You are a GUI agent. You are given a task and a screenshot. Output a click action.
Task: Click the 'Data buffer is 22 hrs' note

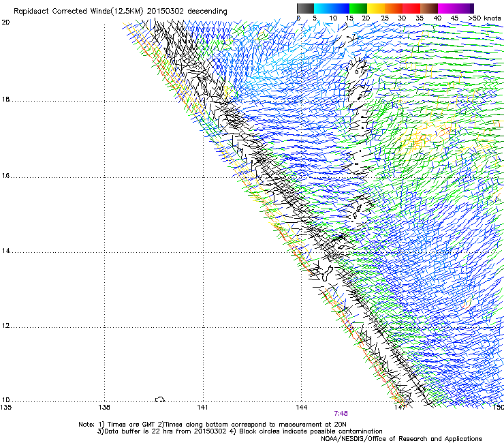tap(240, 431)
